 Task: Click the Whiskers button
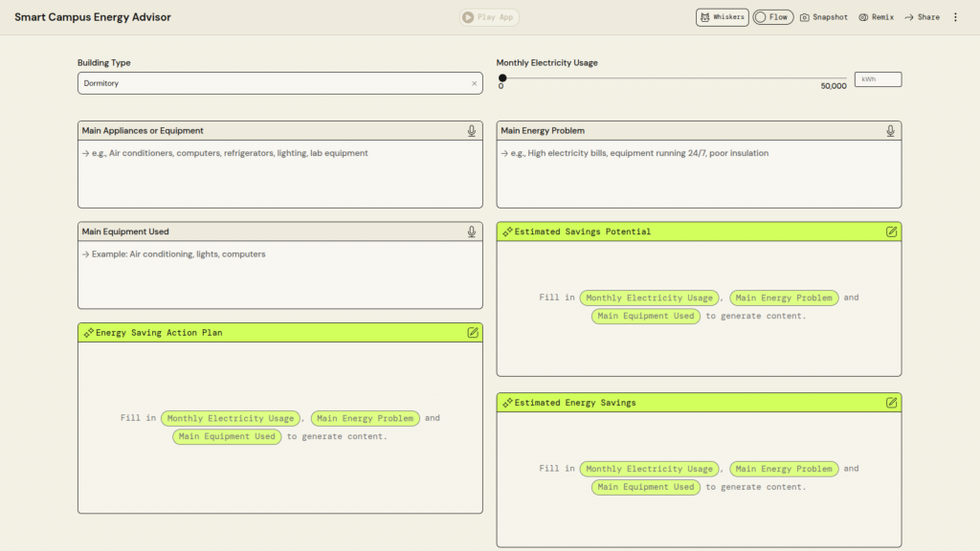pyautogui.click(x=722, y=17)
